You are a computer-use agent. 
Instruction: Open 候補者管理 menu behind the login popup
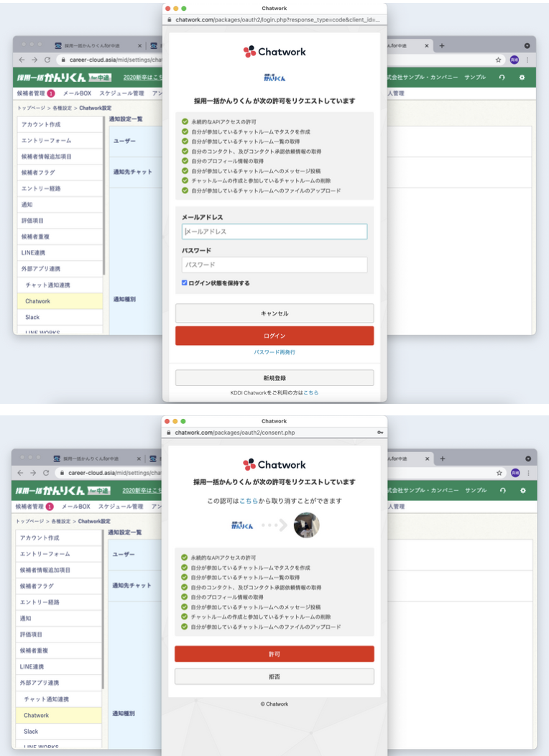tap(31, 93)
